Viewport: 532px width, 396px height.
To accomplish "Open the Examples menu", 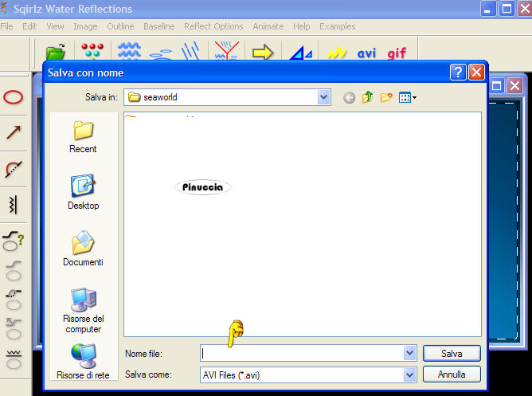I will pos(337,26).
